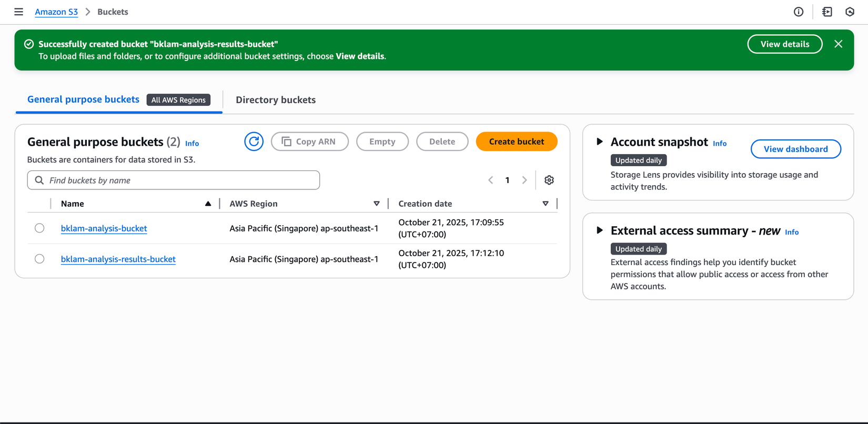
Task: Click region cell of bklam-analysis-bucket row
Action: [x=304, y=228]
